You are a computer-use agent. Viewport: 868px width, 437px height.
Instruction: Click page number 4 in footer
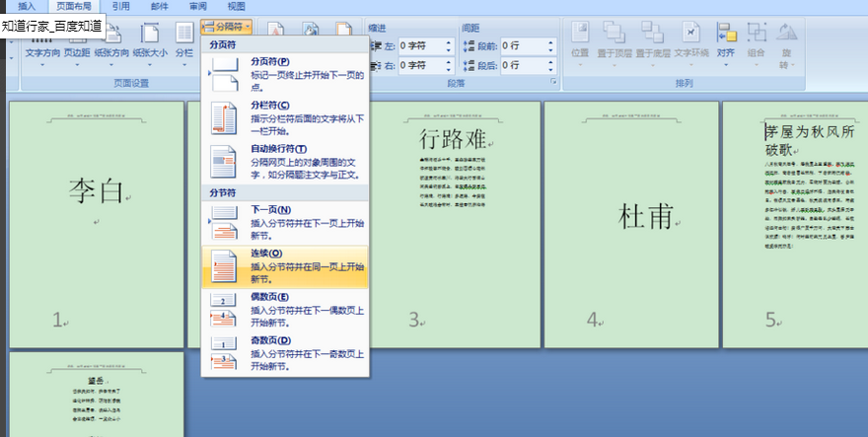592,320
